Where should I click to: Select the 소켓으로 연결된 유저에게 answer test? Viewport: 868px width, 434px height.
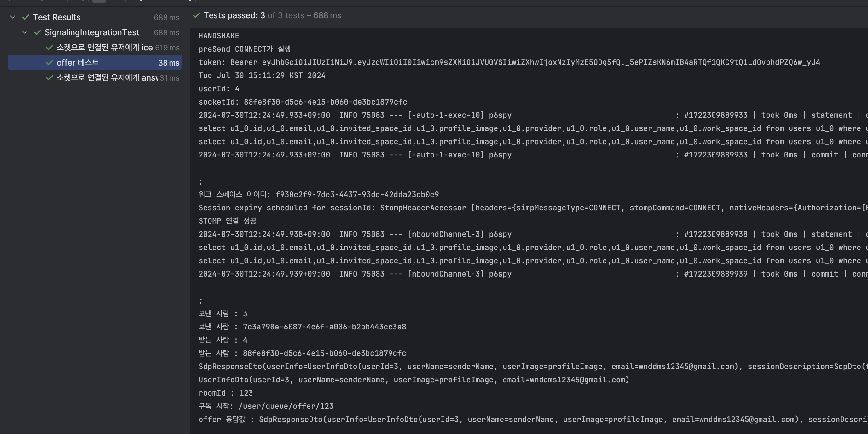(x=107, y=78)
